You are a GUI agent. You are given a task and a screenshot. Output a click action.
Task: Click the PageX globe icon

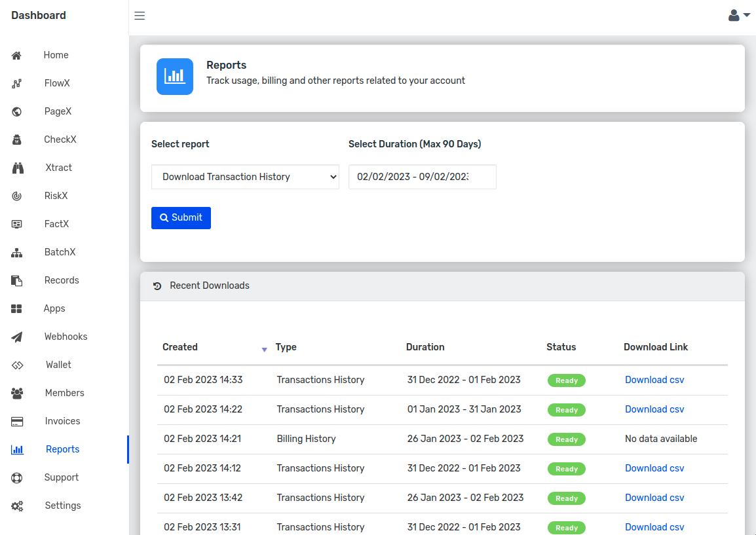tap(16, 112)
